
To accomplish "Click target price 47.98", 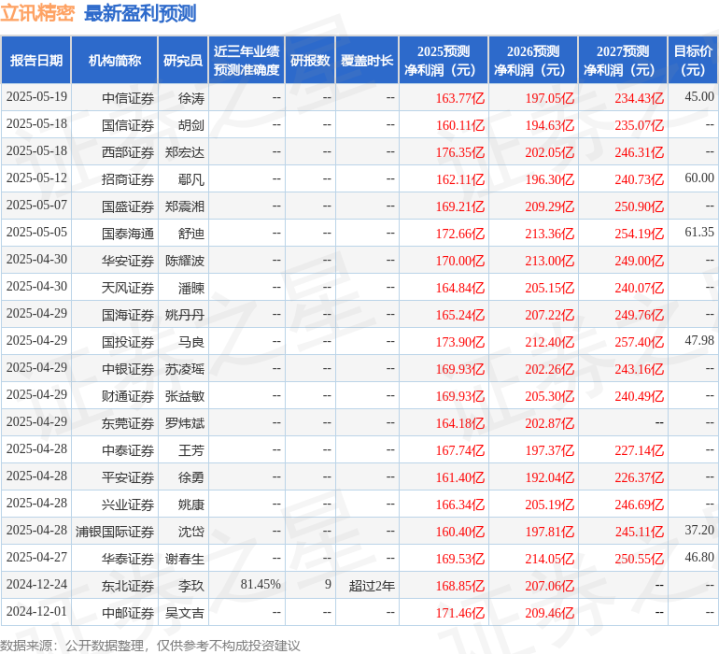I will tap(699, 340).
